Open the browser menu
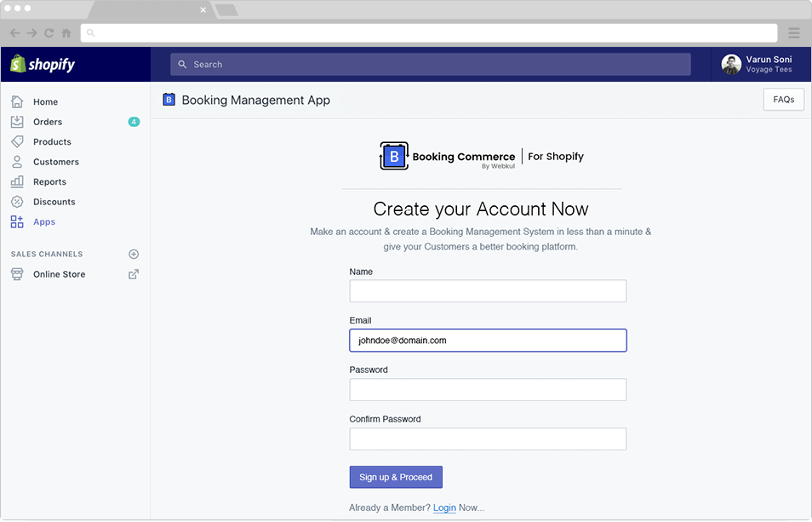 pyautogui.click(x=793, y=32)
